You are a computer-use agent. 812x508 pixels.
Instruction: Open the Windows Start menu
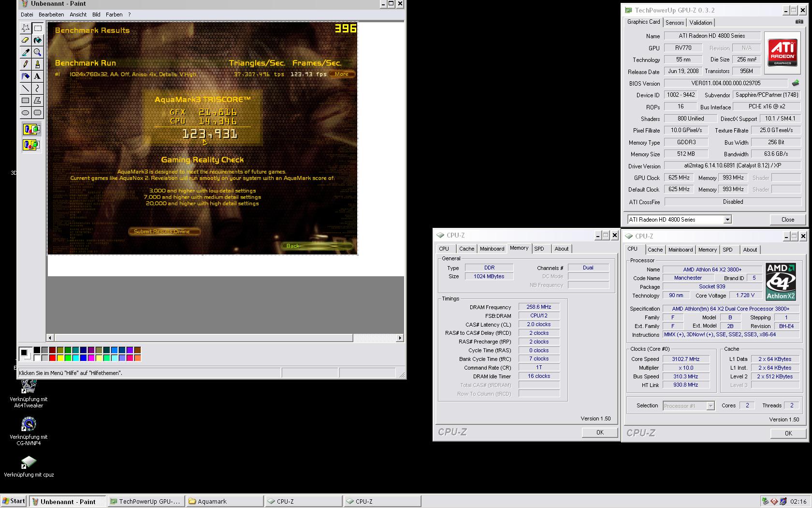pyautogui.click(x=14, y=501)
